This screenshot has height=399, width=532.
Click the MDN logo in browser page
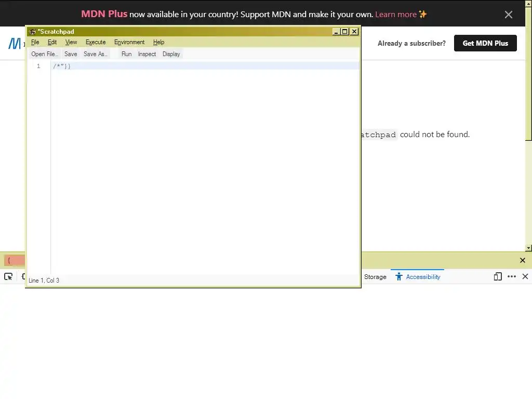pyautogui.click(x=15, y=44)
